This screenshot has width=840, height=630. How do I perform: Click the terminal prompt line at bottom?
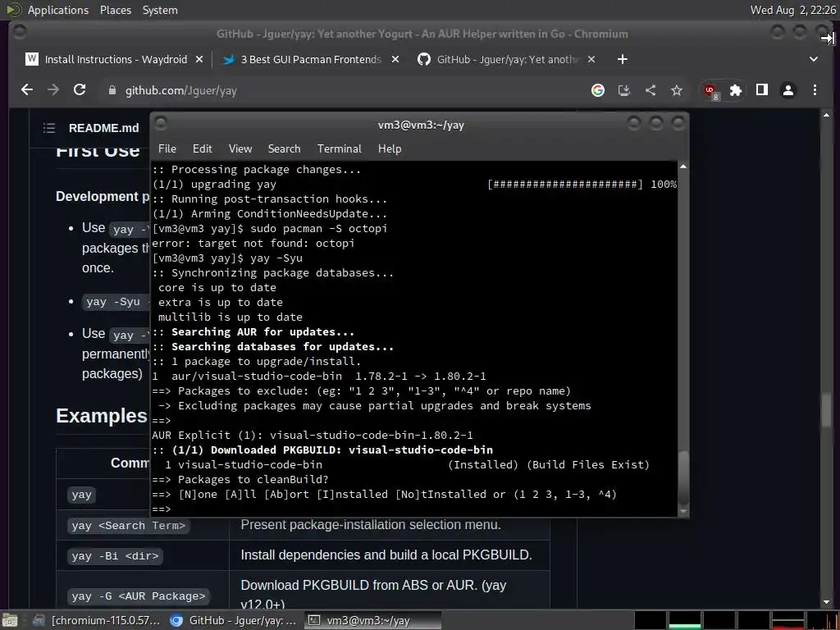414,509
